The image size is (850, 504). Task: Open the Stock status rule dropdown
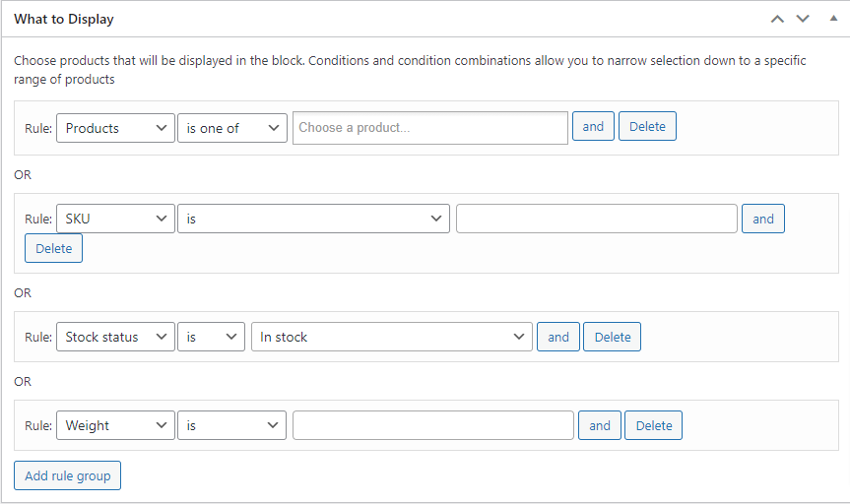[115, 337]
